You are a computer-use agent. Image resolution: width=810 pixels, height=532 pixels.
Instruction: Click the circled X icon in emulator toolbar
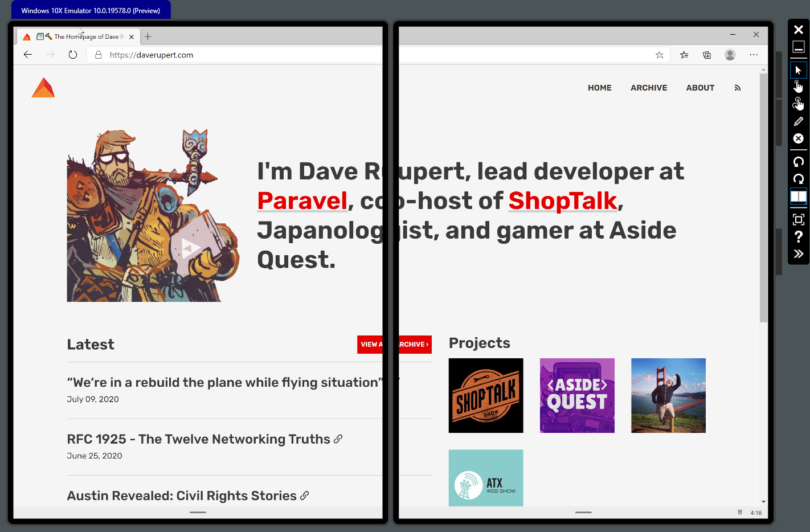(x=798, y=138)
